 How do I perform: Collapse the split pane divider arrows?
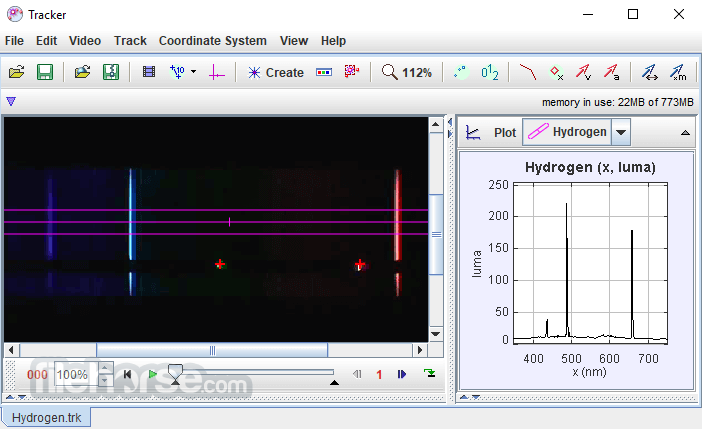coord(450,127)
